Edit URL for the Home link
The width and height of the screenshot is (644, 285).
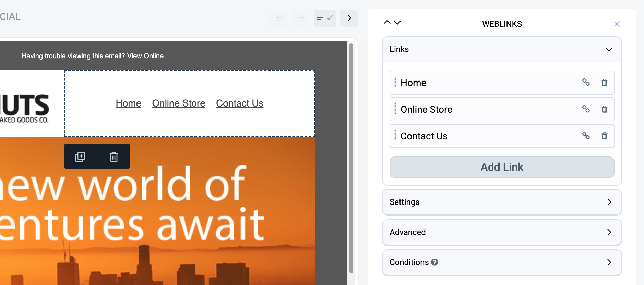[586, 82]
